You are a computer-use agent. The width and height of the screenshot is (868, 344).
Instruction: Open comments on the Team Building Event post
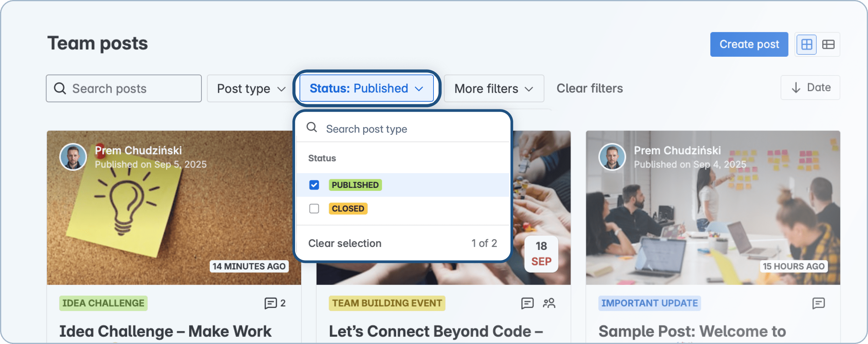point(527,303)
